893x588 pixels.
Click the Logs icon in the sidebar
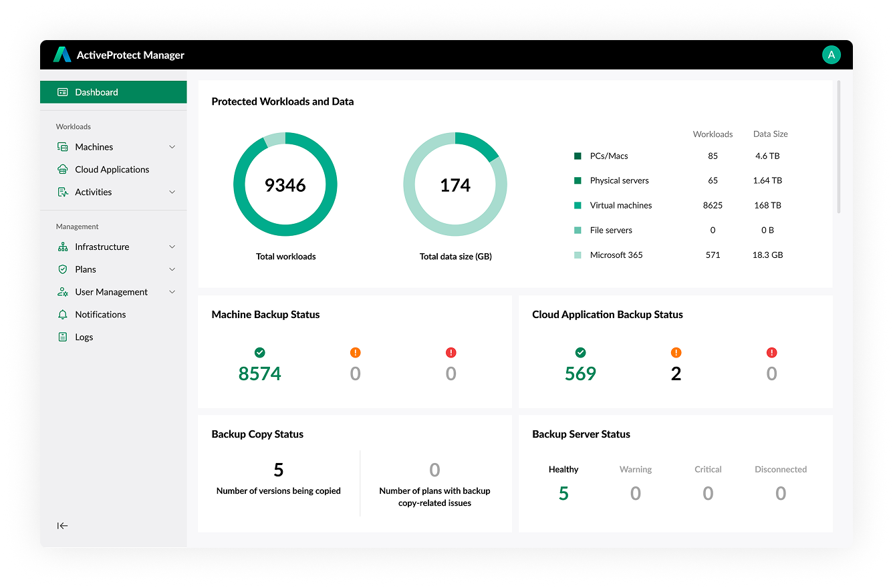tap(62, 337)
